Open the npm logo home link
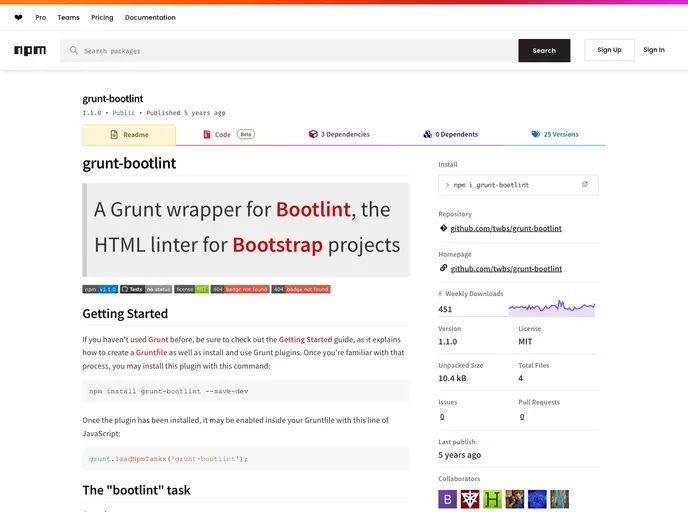The width and height of the screenshot is (688, 512). pyautogui.click(x=30, y=50)
